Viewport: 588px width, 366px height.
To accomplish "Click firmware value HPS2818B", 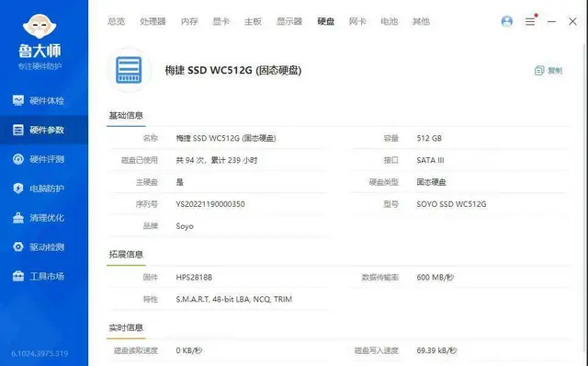I will point(194,278).
